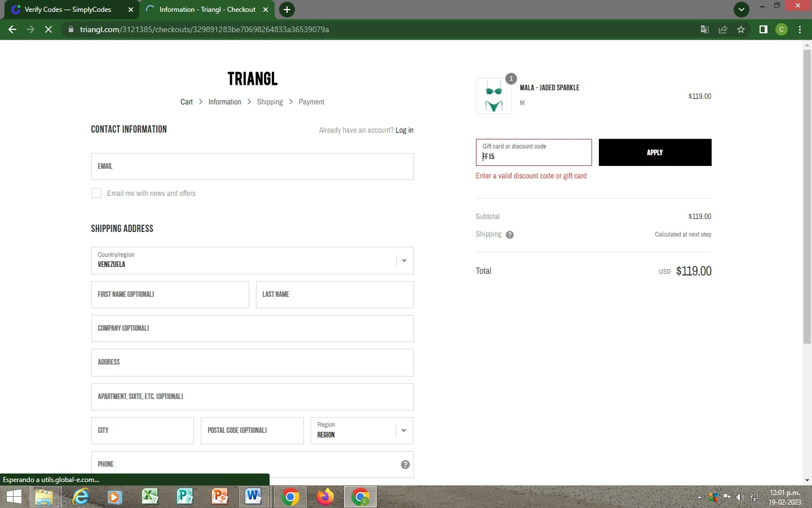Screen dimensions: 812x508
Task: Go to Cart breadcrumb
Action: pos(187,102)
